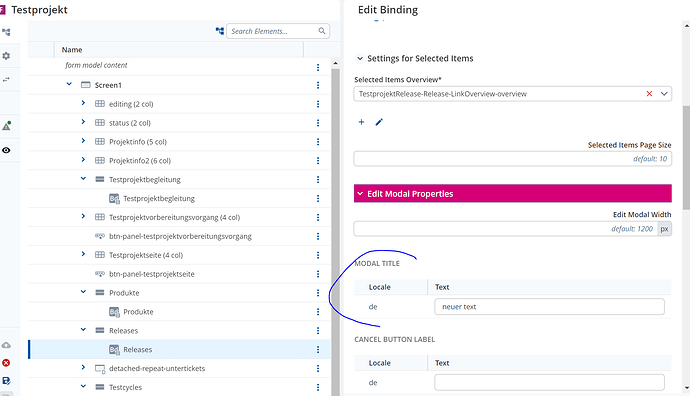
Task: Clear Selected Items Overview with red X
Action: click(x=649, y=94)
